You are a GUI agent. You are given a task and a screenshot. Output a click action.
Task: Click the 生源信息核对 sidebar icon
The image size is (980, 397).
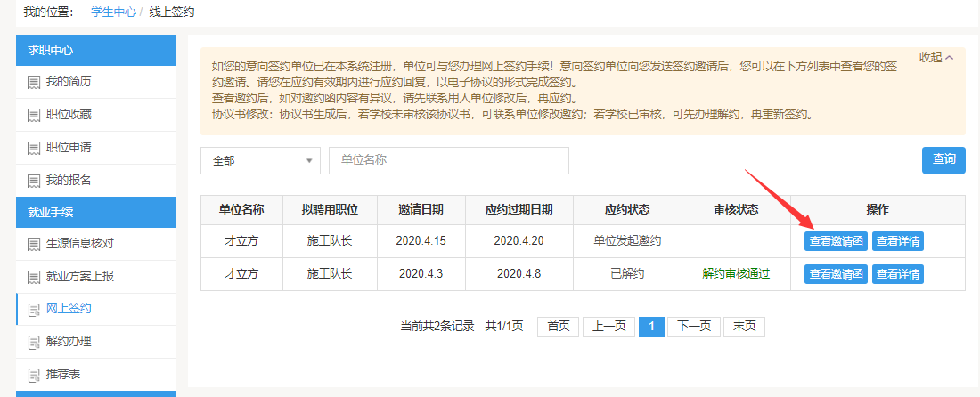pos(34,244)
